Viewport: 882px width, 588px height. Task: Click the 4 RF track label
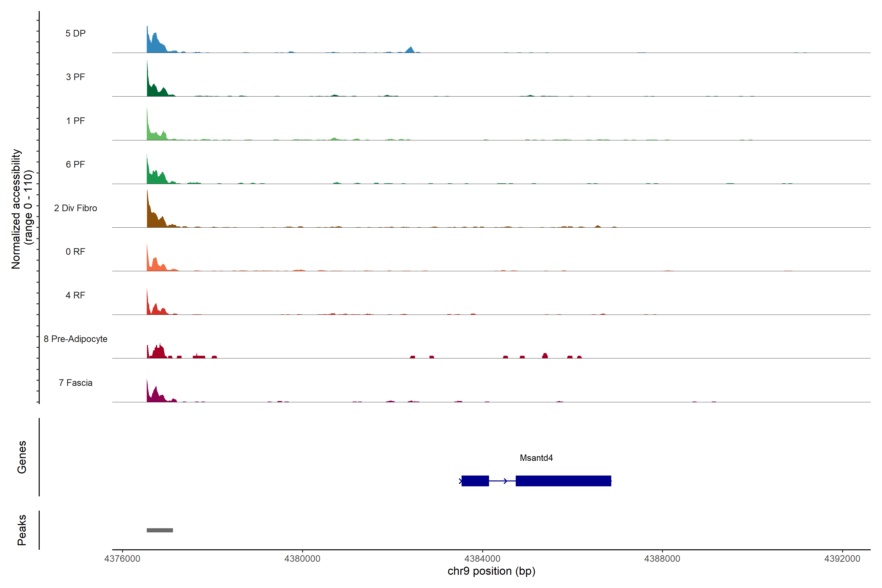tap(75, 295)
